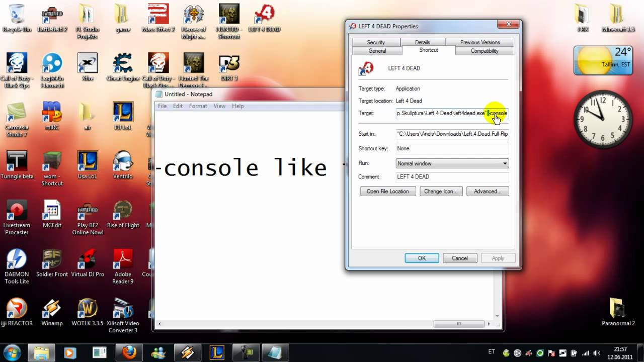Select the Tunngle beta icon
The width and height of the screenshot is (644, 362).
pyautogui.click(x=17, y=165)
